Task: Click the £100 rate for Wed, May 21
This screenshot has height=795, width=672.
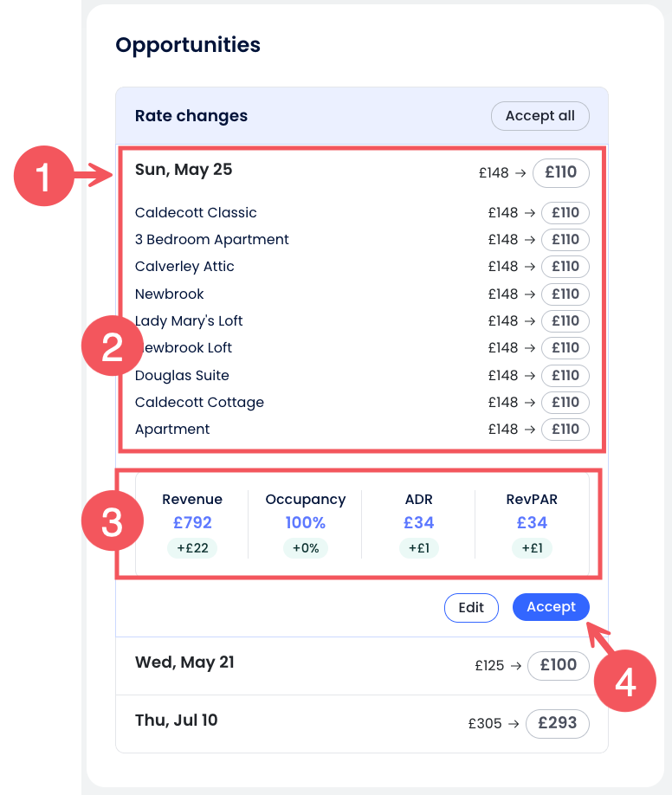Action: tap(558, 665)
